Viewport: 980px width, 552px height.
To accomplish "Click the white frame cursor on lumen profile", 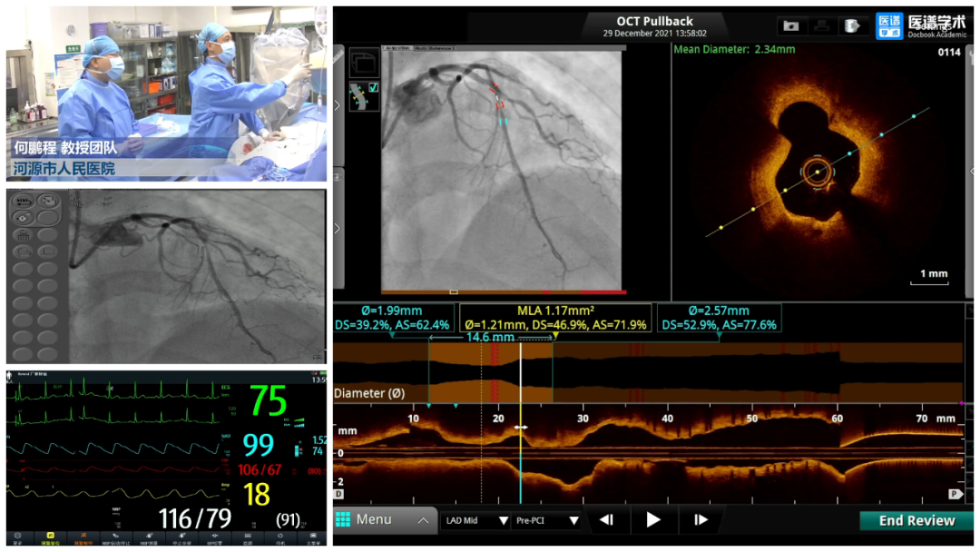I will pos(520,372).
